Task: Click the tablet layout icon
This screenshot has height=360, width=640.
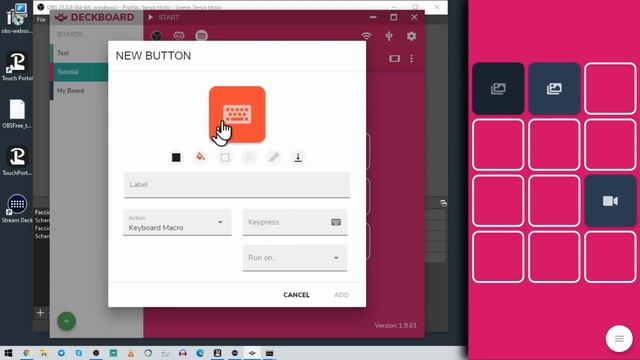Action: click(x=394, y=59)
